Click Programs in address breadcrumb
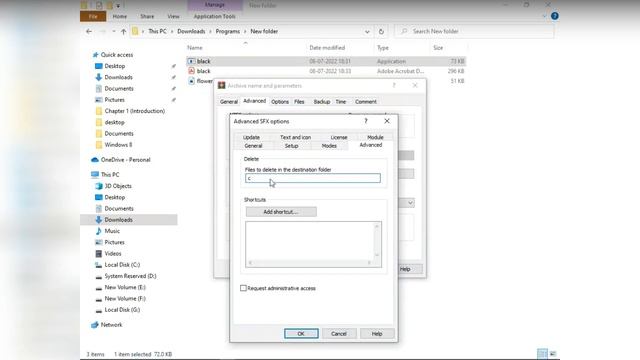Image resolution: width=640 pixels, height=360 pixels. tap(228, 31)
